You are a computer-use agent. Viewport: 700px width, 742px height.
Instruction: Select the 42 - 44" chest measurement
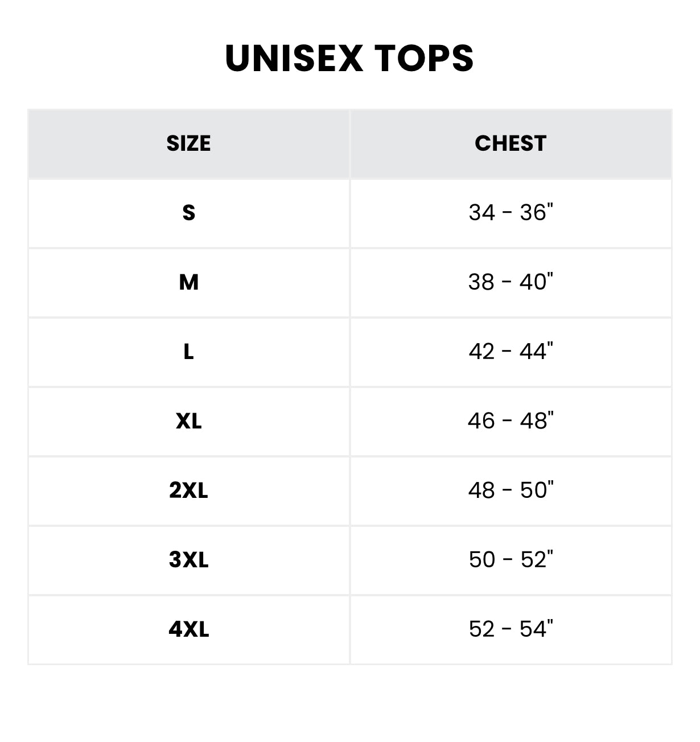(510, 352)
